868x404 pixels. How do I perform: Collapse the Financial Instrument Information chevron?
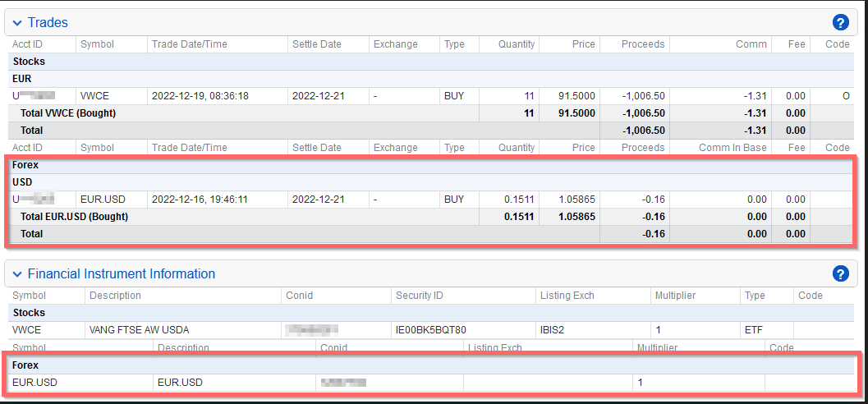[16, 274]
